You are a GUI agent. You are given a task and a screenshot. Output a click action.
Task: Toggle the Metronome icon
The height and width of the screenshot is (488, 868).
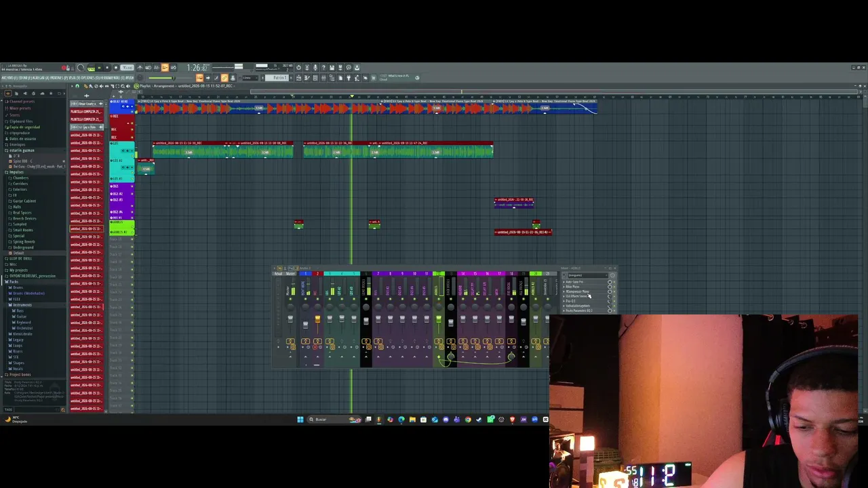point(140,68)
